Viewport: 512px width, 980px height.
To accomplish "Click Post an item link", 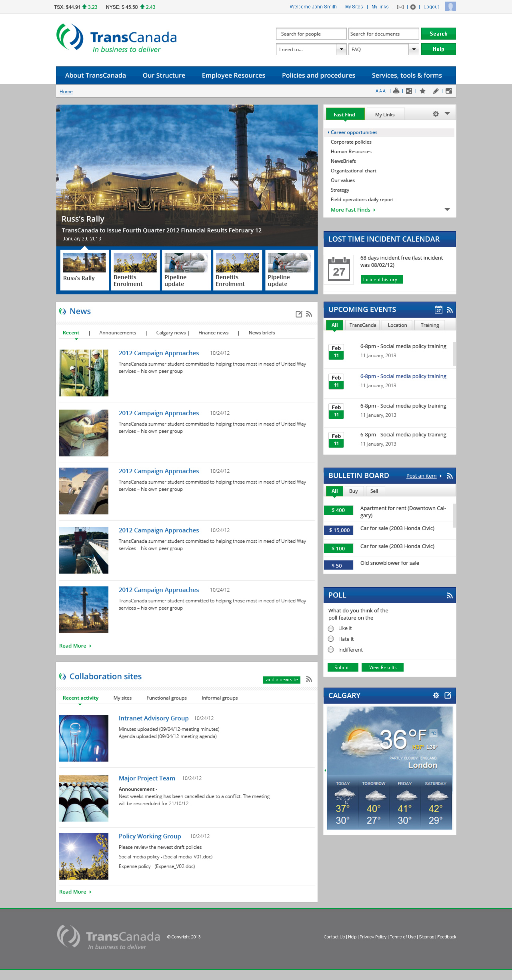I will 421,476.
